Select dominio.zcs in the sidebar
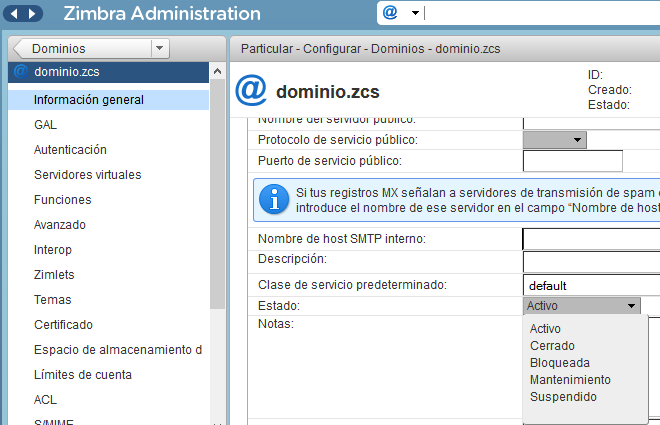Screen dimensions: 660x425 [x=108, y=72]
